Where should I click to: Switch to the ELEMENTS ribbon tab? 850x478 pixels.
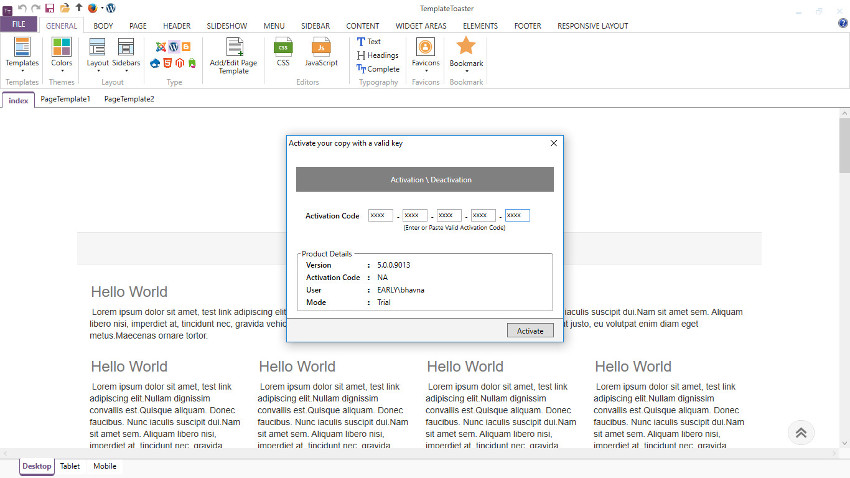pos(480,25)
